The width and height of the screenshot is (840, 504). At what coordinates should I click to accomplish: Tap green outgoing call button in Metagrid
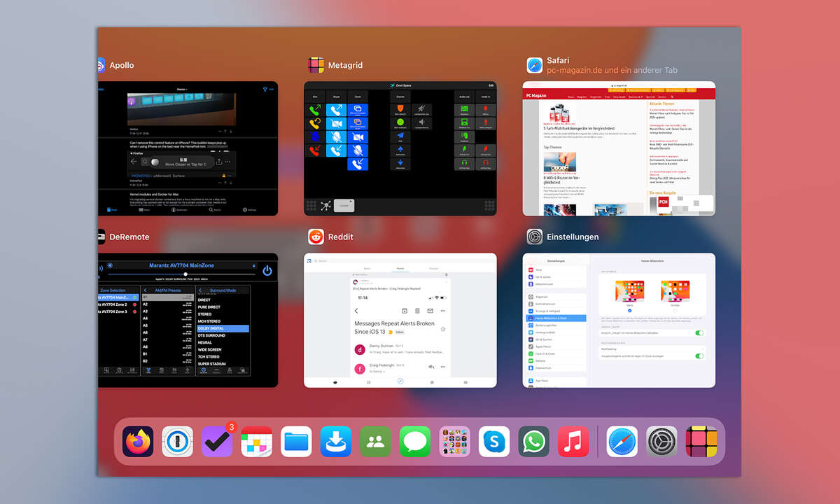pyautogui.click(x=316, y=110)
